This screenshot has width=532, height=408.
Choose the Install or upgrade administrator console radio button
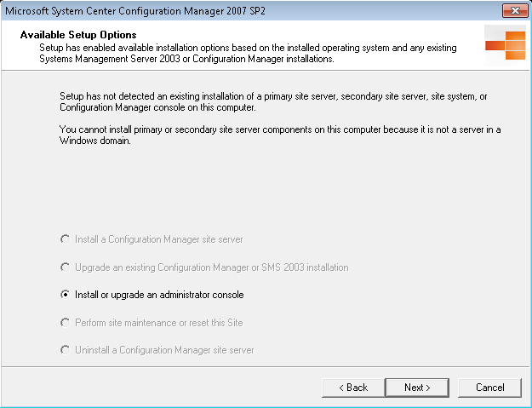coord(65,295)
